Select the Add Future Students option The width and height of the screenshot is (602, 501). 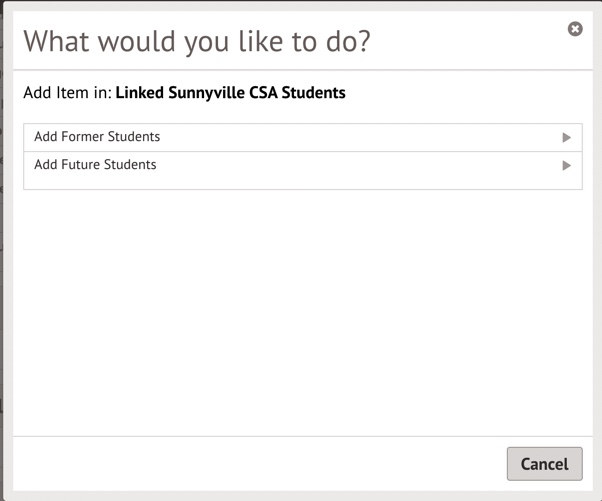coord(95,165)
